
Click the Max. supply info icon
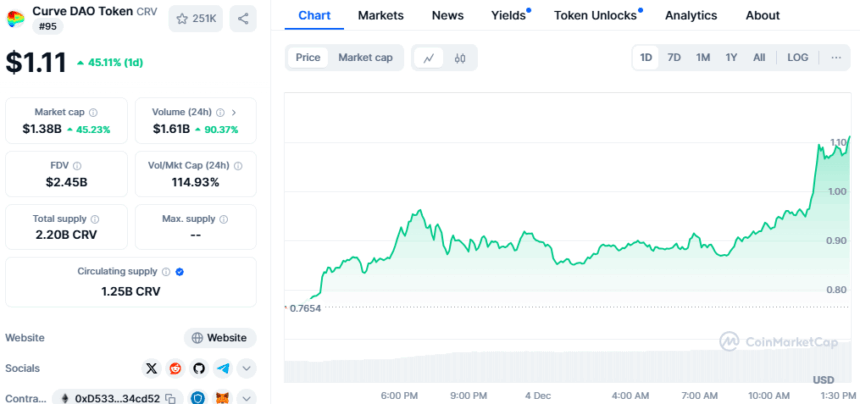point(224,219)
